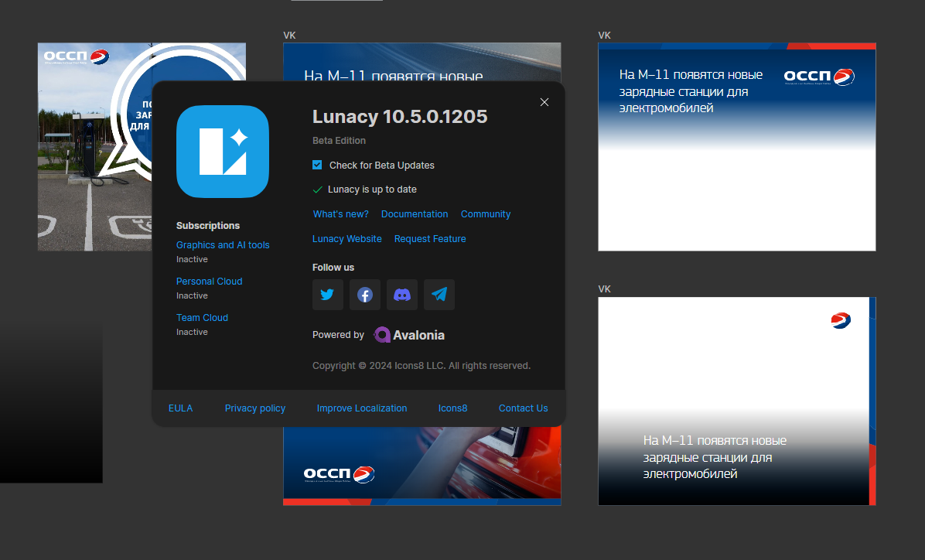Click the Lunacy app logo
Image resolution: width=925 pixels, height=560 pixels.
click(223, 152)
